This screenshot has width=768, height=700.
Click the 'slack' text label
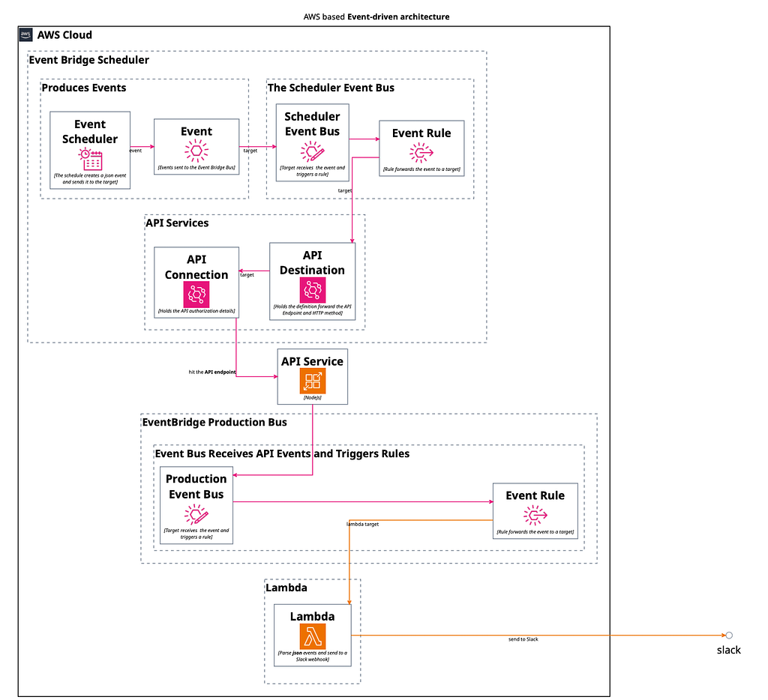pyautogui.click(x=729, y=650)
